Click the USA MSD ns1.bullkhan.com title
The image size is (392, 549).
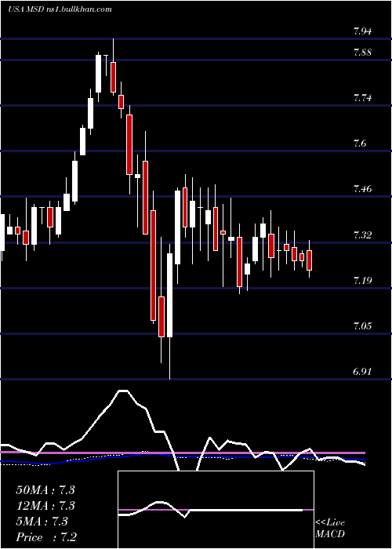pyautogui.click(x=60, y=9)
